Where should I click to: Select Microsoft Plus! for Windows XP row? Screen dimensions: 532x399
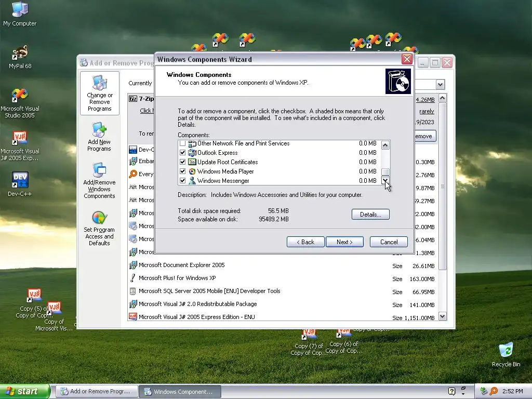pos(282,278)
